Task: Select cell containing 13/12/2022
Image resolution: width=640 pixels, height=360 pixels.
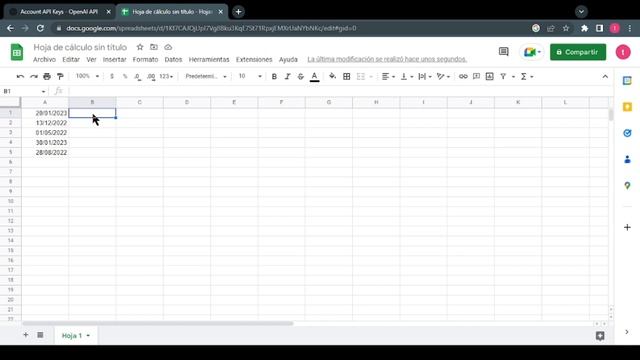Action: point(45,123)
